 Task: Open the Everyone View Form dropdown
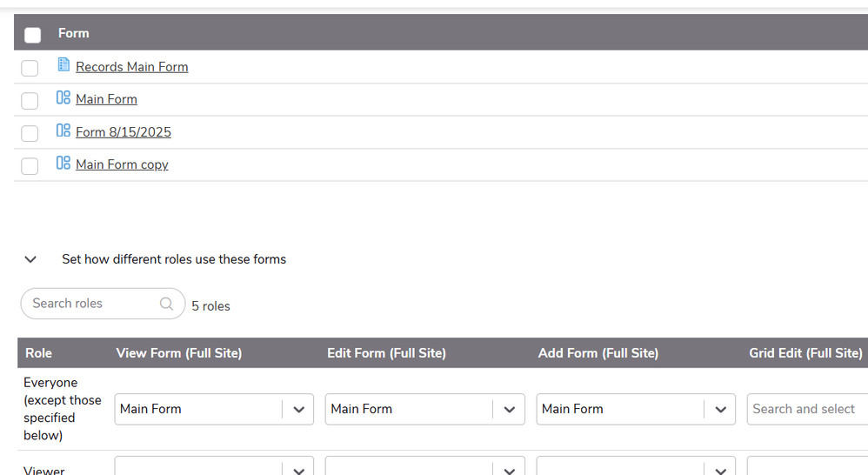pos(298,409)
